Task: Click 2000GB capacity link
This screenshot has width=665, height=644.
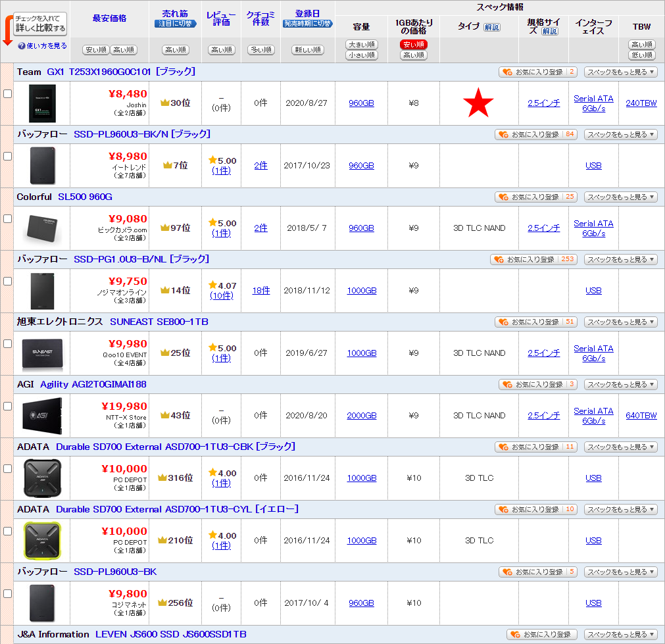Action: click(x=361, y=416)
